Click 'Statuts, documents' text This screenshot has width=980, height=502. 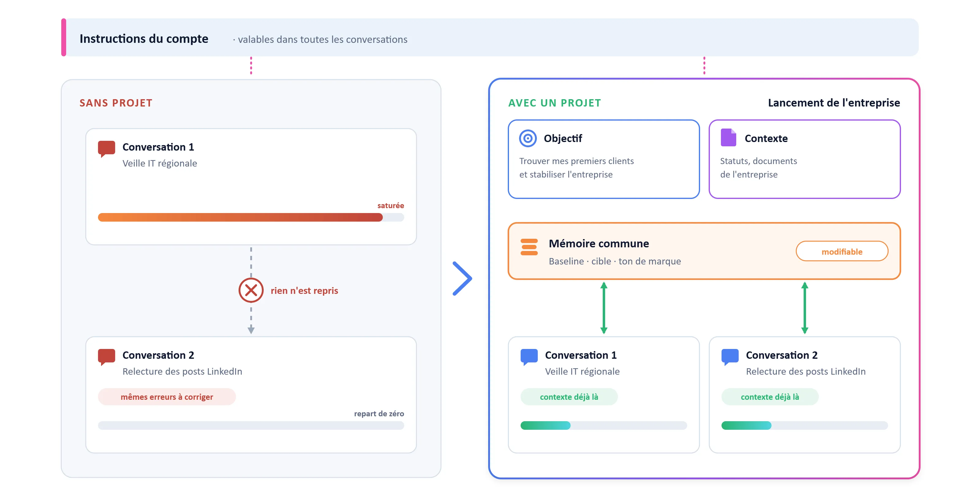pos(758,161)
